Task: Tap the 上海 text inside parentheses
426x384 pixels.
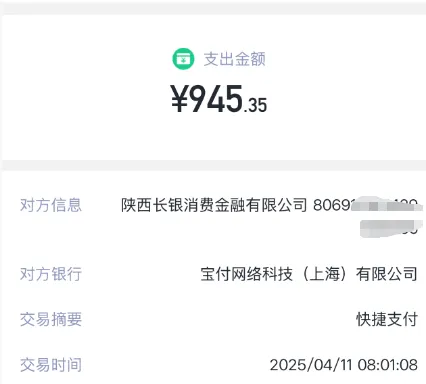Action: click(x=324, y=274)
